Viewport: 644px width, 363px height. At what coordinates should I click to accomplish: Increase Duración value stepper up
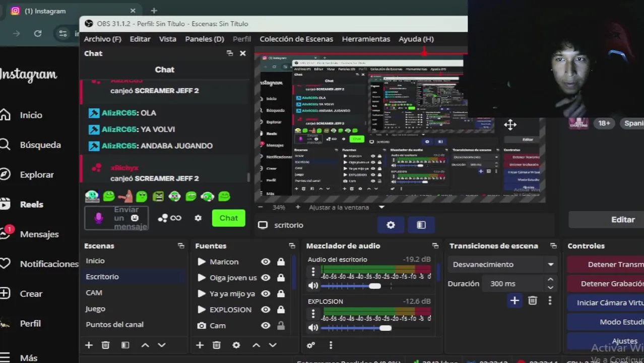pyautogui.click(x=550, y=279)
